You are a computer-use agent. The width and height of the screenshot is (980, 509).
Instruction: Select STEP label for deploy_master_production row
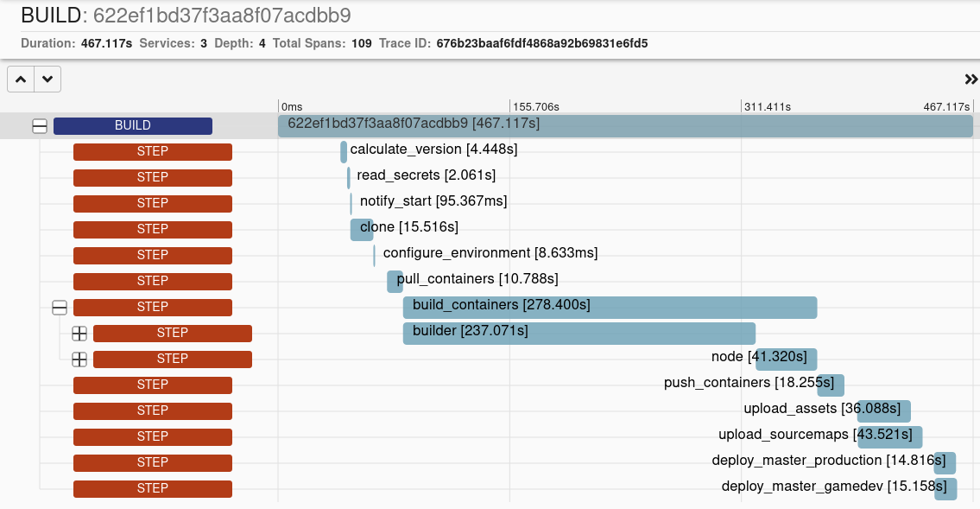tap(153, 463)
